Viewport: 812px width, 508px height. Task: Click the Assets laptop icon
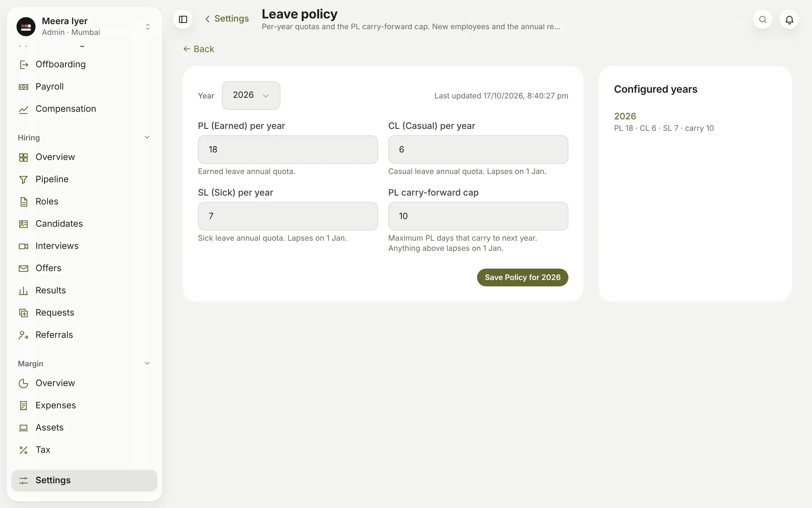(23, 428)
